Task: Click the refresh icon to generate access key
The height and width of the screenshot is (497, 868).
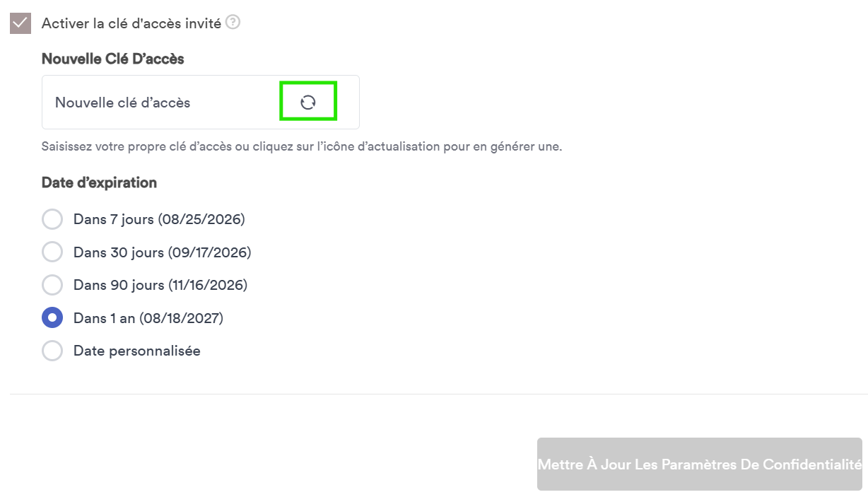Action: (307, 103)
